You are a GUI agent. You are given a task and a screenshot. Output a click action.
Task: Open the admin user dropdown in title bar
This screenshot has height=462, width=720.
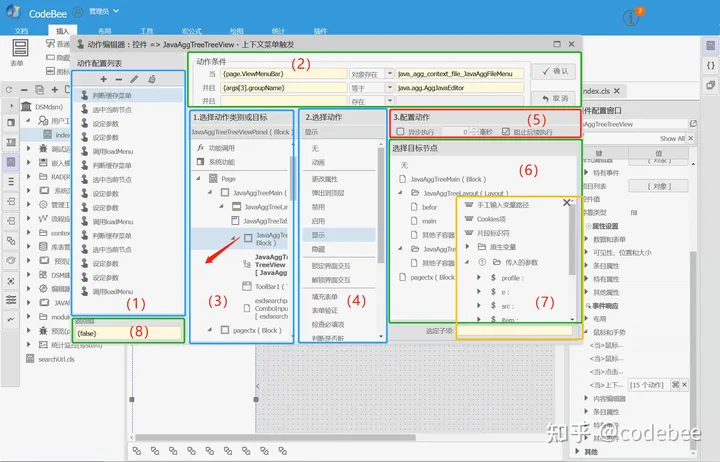pos(116,11)
